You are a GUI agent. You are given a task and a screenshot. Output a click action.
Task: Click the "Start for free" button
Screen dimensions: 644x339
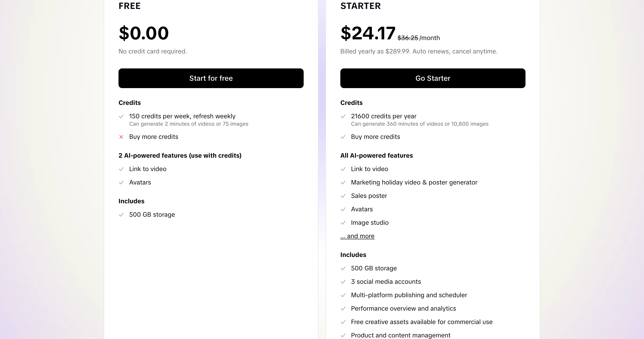(x=211, y=78)
